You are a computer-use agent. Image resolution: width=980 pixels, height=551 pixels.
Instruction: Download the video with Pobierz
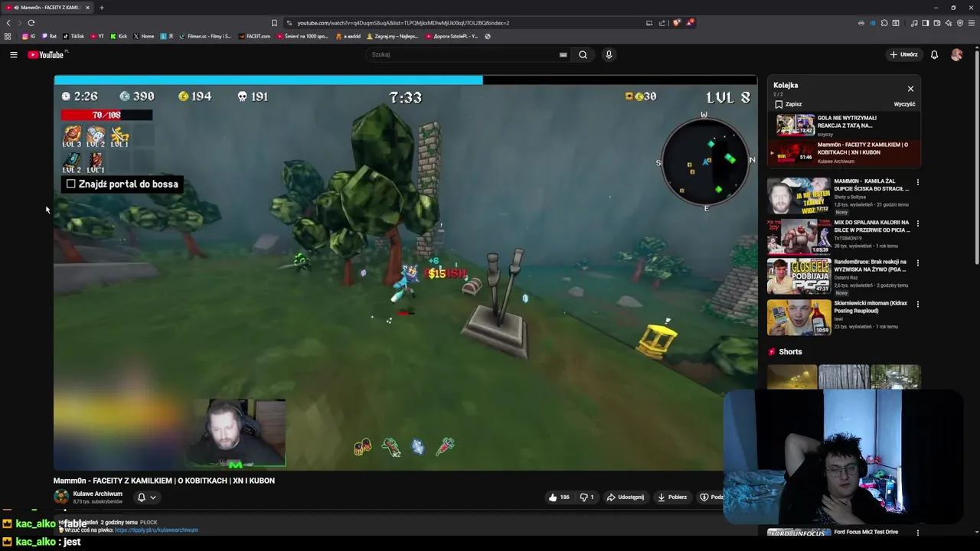click(x=672, y=497)
